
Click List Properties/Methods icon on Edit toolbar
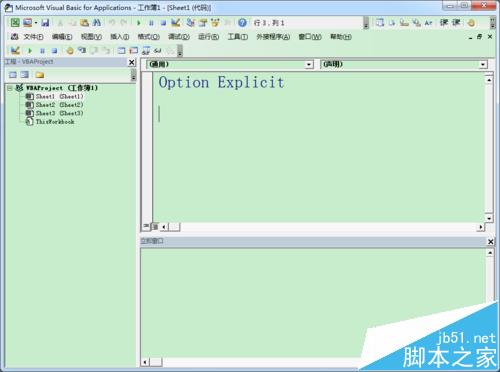click(380, 23)
